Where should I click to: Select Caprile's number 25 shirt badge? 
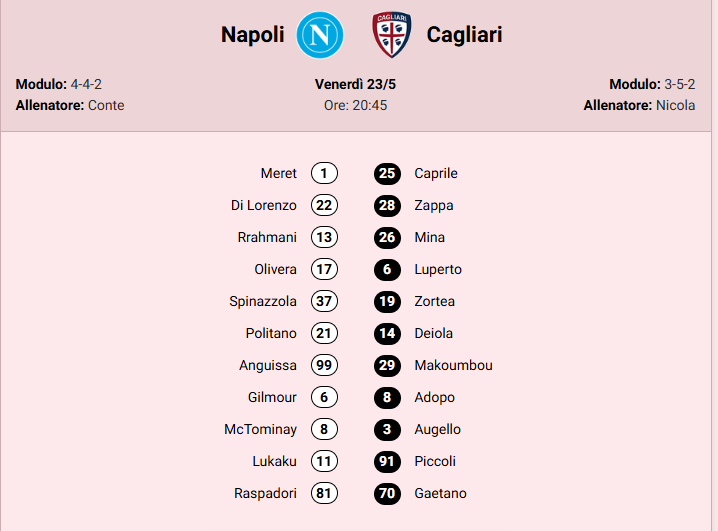pos(387,173)
